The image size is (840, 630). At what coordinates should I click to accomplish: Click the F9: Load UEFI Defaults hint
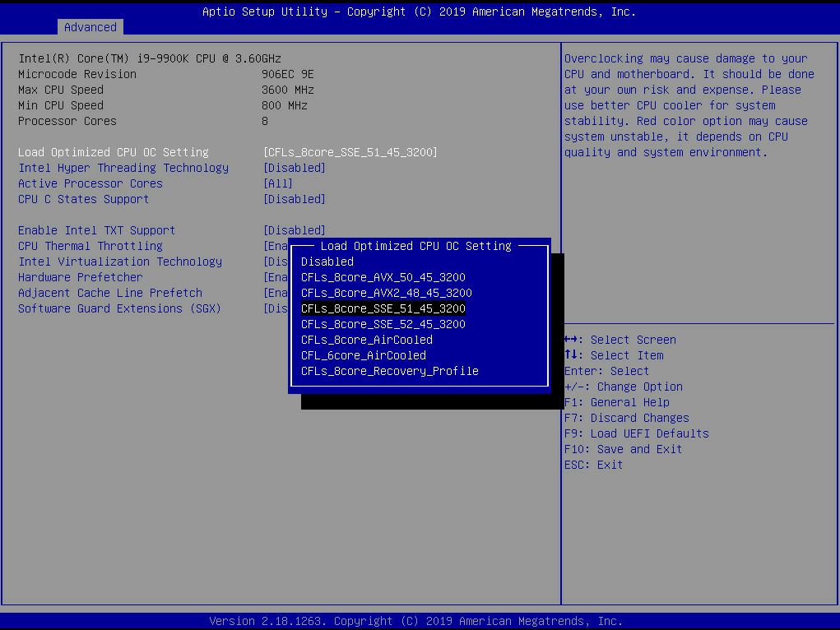637,433
